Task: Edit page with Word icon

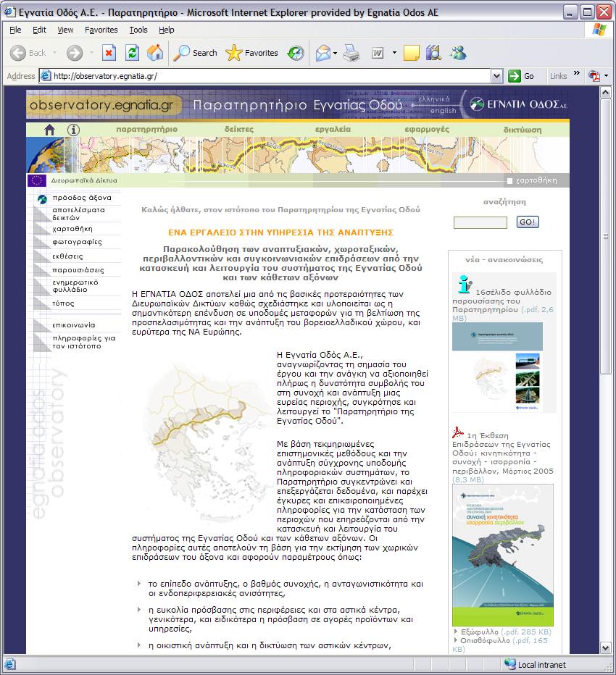Action: (378, 53)
